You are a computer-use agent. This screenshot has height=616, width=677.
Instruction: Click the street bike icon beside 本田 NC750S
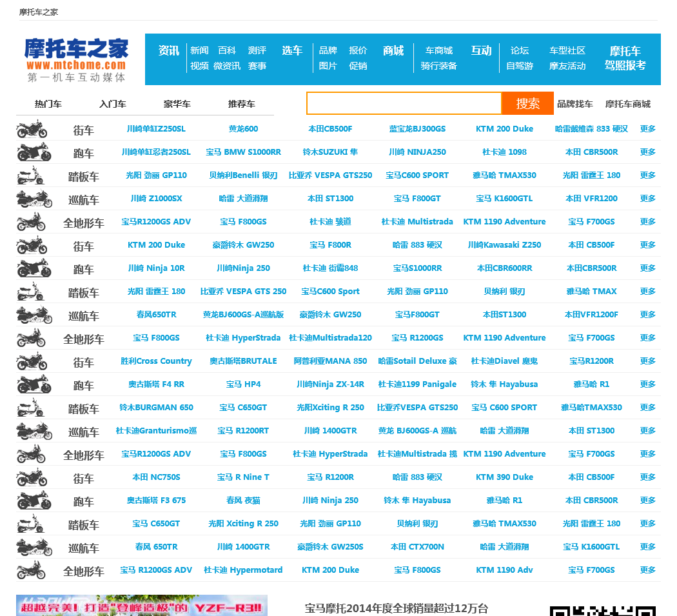pos(32,477)
